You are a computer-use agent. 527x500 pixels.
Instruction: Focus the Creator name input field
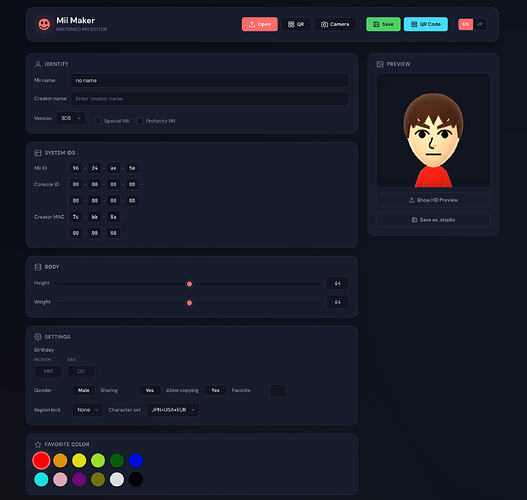tap(210, 99)
